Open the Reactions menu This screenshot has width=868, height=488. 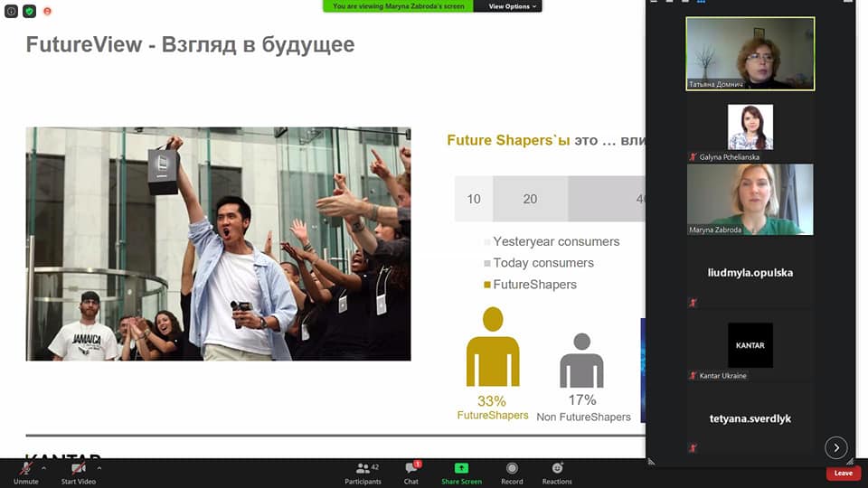(557, 468)
